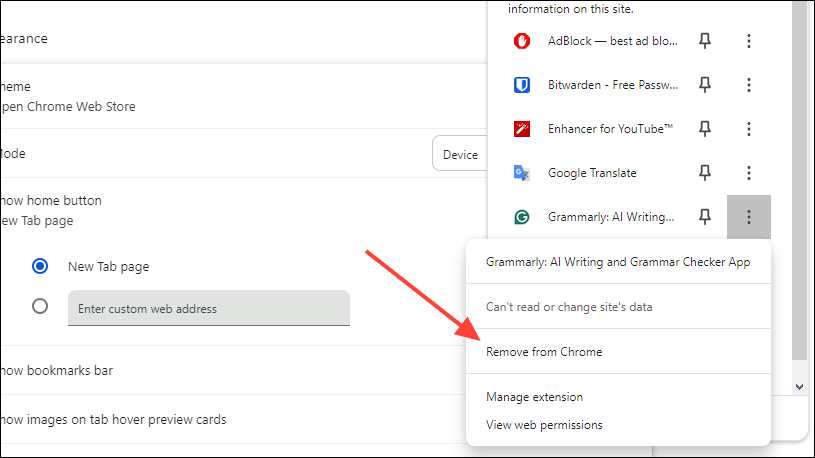Viewport: 815px width, 458px height.
Task: Click Grammarly: AI Writing... entry name
Action: coord(611,217)
